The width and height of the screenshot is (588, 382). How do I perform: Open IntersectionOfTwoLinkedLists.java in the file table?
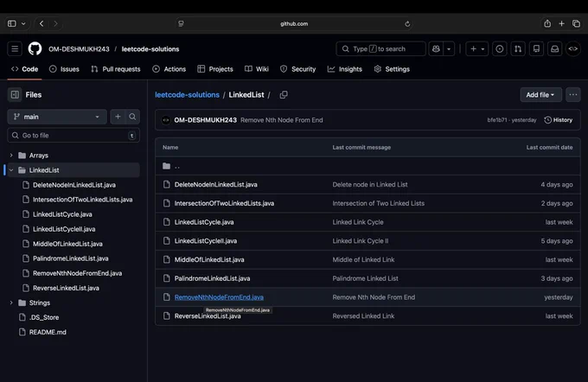click(x=224, y=203)
